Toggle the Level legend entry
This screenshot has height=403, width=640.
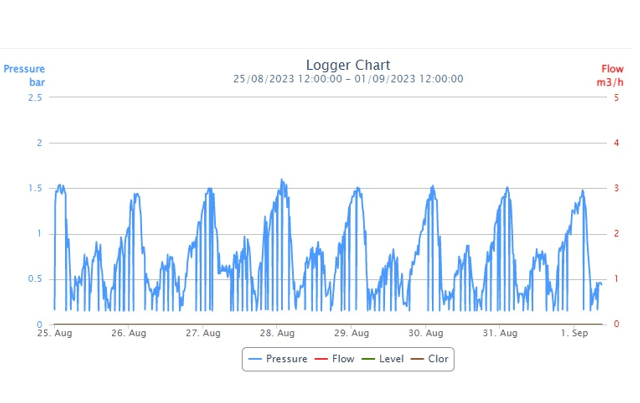[391, 359]
